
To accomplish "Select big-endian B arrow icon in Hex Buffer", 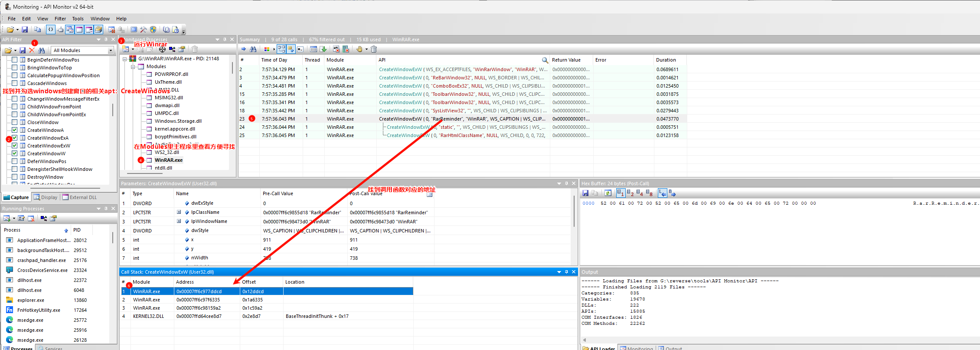I will point(672,193).
